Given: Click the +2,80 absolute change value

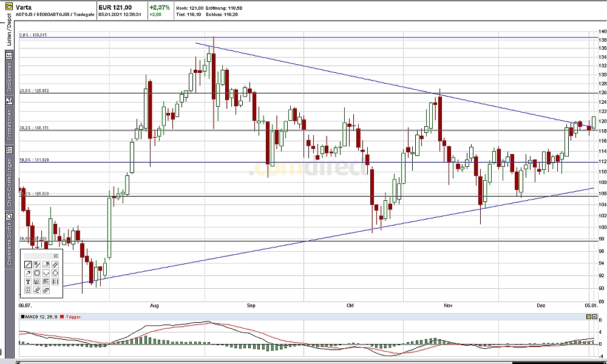Looking at the screenshot, I should point(155,15).
